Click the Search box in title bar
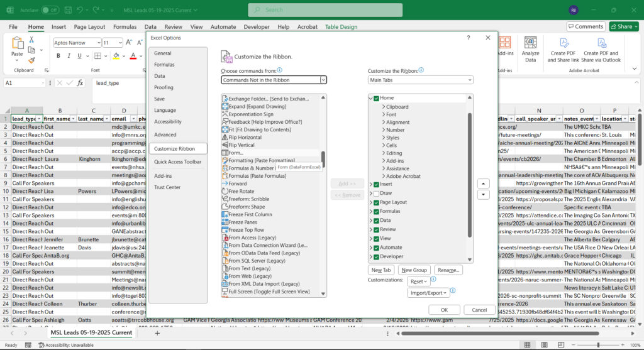Image resolution: width=644 pixels, height=350 pixels. 325,10
